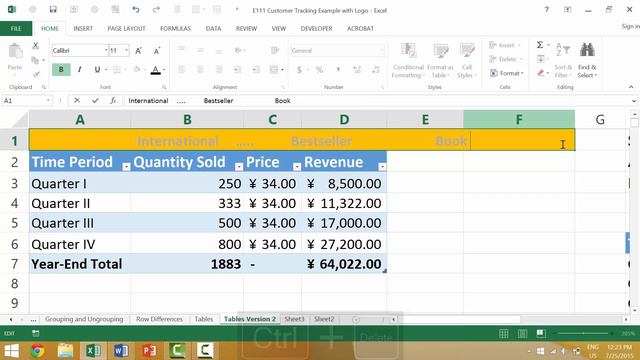
Task: Open the FILE tab
Action: pos(16,29)
